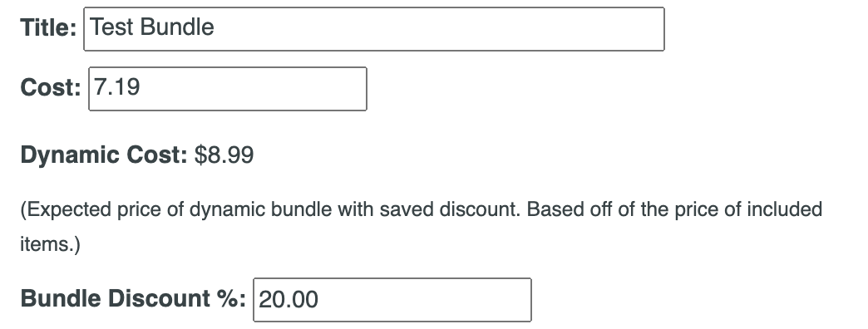Click the Dynamic Cost: label
The height and width of the screenshot is (329, 868).
(104, 155)
